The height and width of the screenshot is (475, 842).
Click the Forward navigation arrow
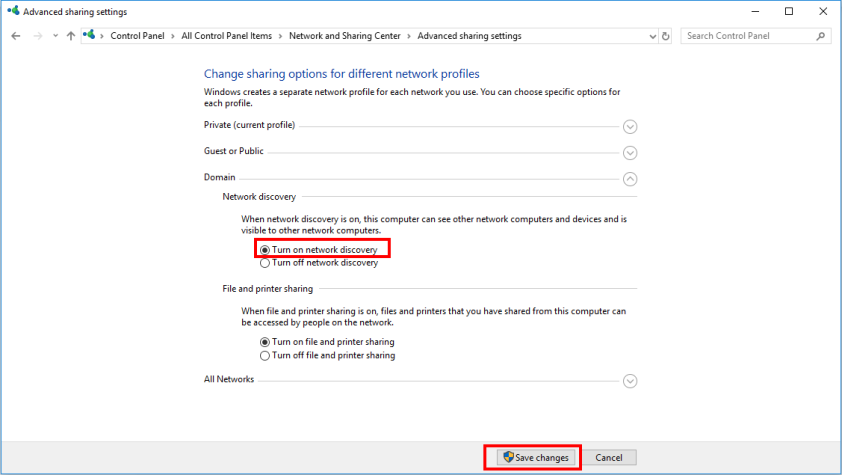click(x=37, y=36)
